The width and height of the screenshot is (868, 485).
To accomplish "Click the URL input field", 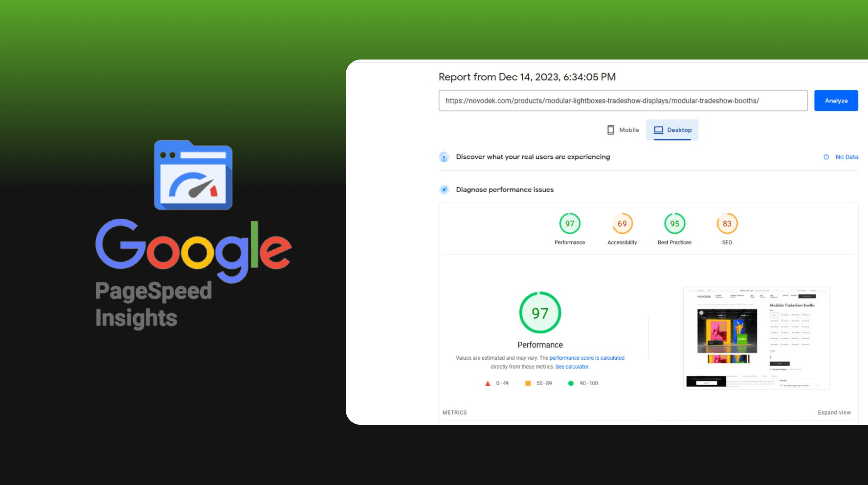I will tap(623, 100).
